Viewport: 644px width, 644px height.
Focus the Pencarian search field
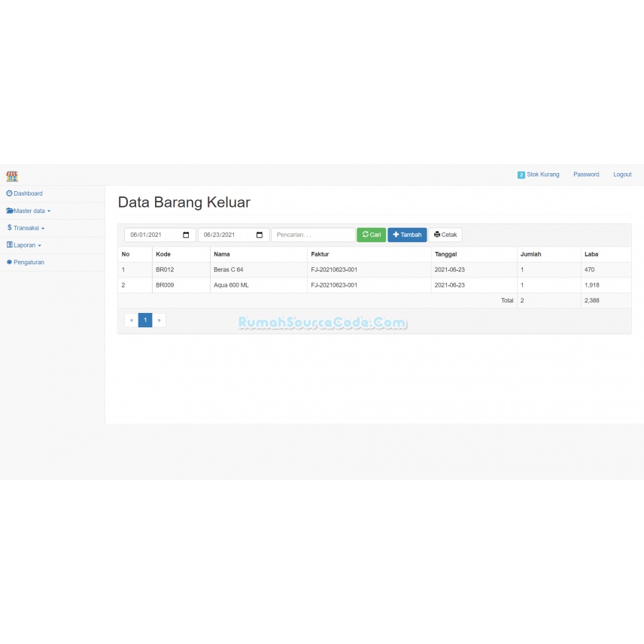tap(313, 235)
